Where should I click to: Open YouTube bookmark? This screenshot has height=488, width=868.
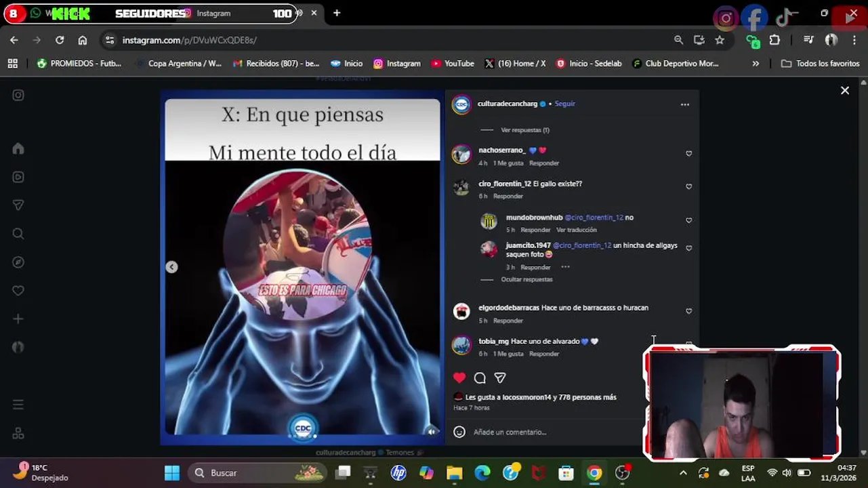453,63
